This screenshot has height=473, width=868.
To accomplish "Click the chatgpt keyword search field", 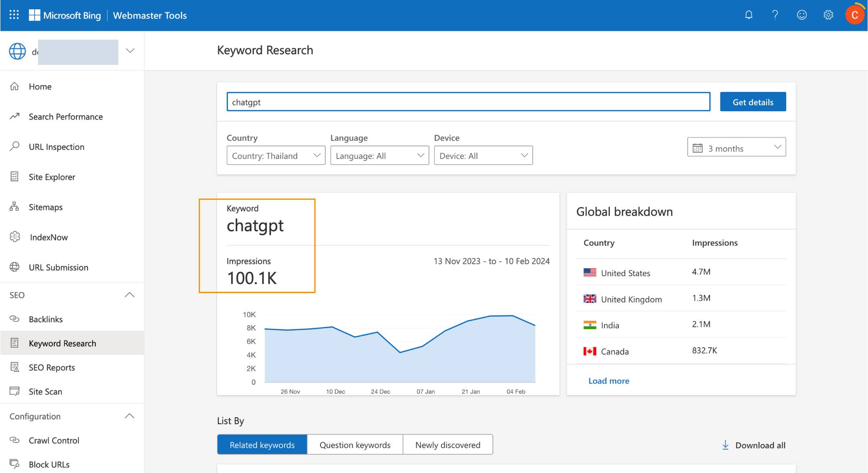I will (x=468, y=102).
